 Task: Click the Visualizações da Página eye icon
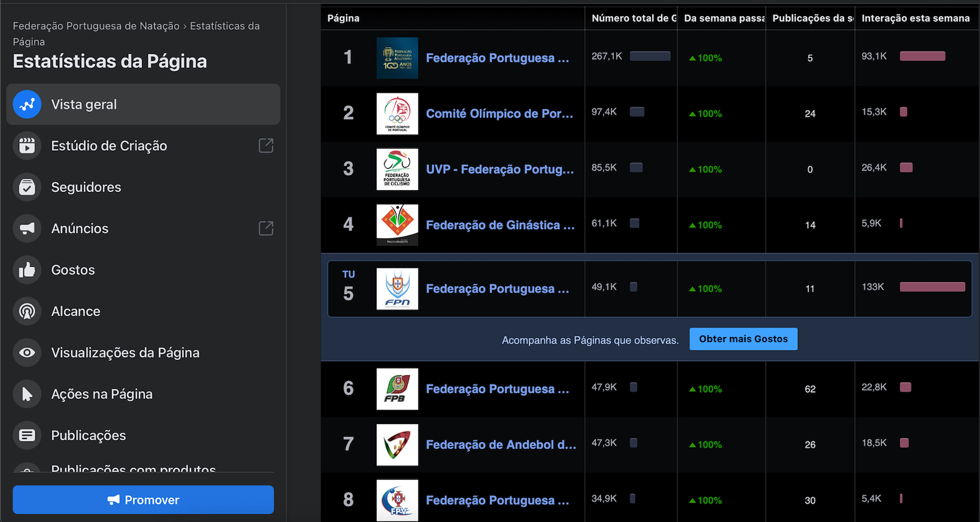pos(27,353)
